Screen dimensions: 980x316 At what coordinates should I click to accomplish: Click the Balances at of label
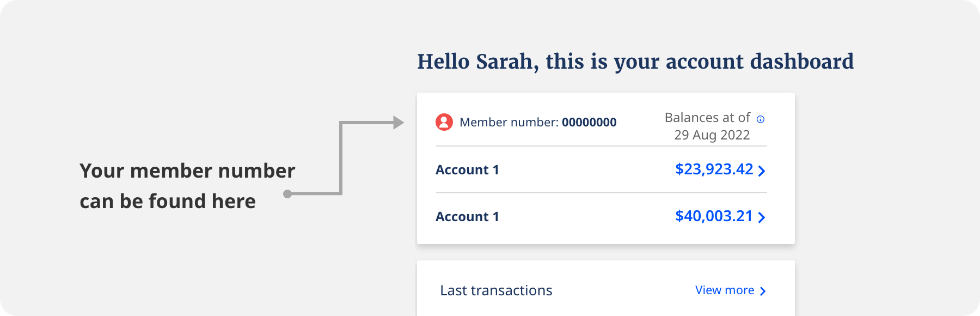tap(707, 118)
